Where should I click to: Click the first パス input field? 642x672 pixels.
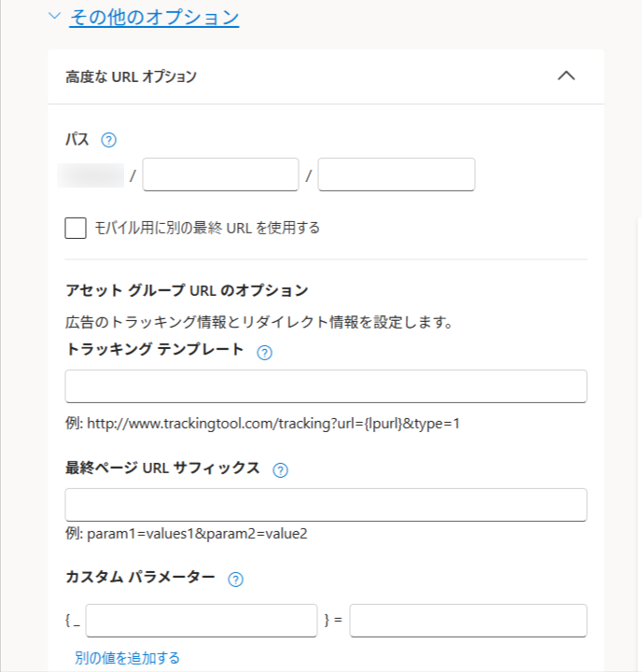tap(220, 175)
